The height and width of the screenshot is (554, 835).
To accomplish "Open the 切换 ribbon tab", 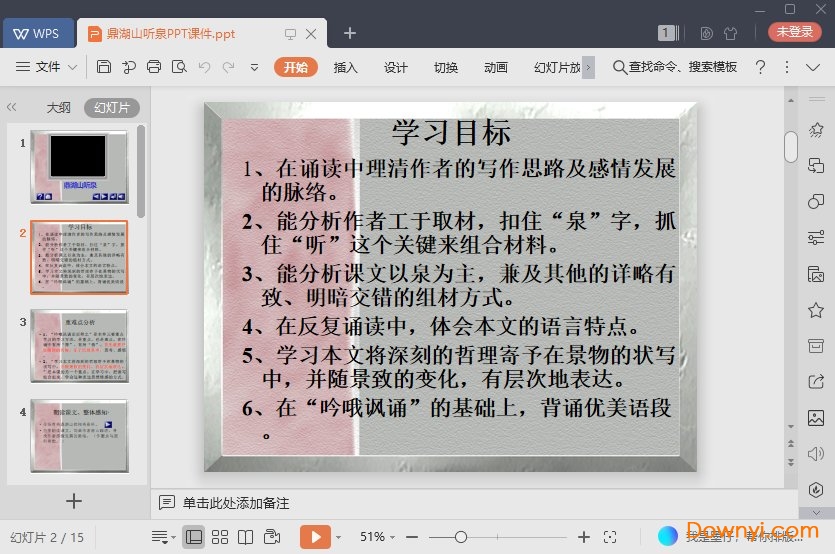I will pos(446,67).
